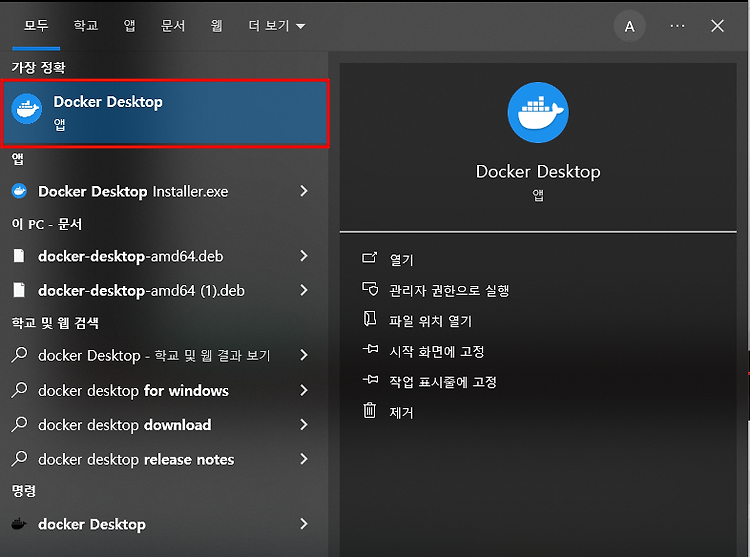Switch to the 문서 tab
This screenshot has width=750, height=557.
[x=173, y=25]
